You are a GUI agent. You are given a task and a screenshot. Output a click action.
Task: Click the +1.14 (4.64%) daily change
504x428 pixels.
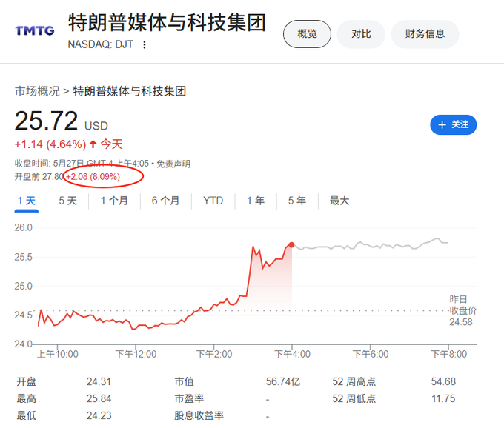point(50,144)
